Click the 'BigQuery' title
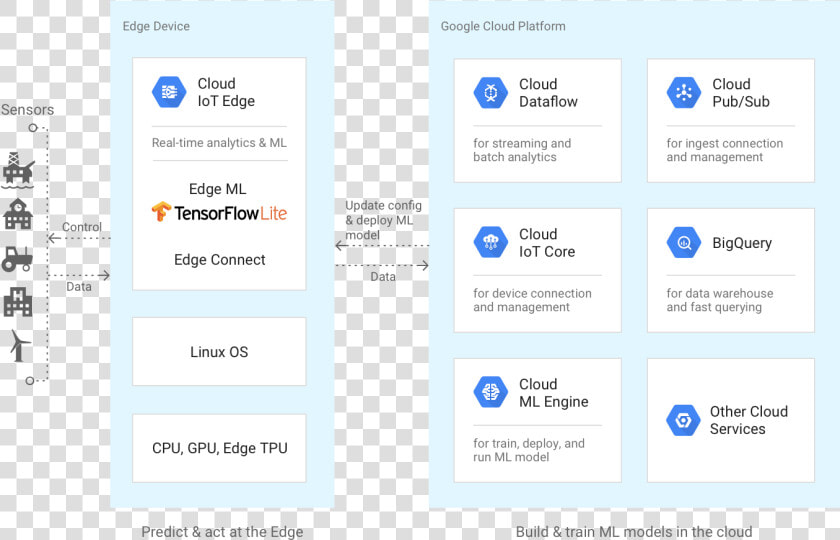 tap(742, 243)
